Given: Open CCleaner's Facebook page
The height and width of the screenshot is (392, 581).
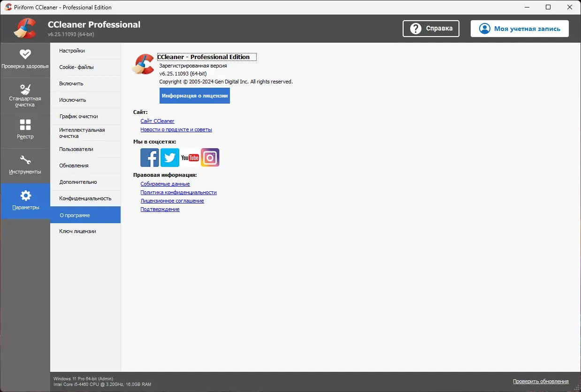Looking at the screenshot, I should point(149,158).
